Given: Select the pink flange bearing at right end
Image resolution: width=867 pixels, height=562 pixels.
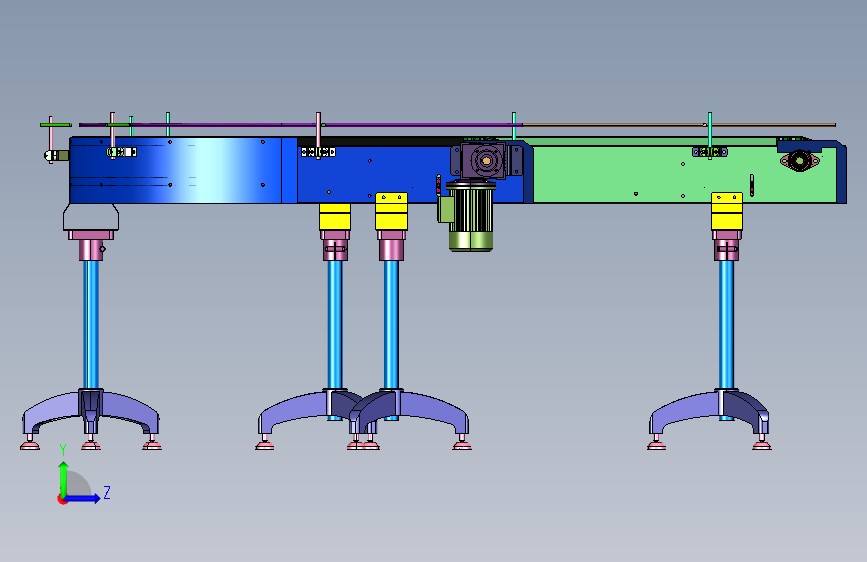Looking at the screenshot, I should [x=800, y=161].
